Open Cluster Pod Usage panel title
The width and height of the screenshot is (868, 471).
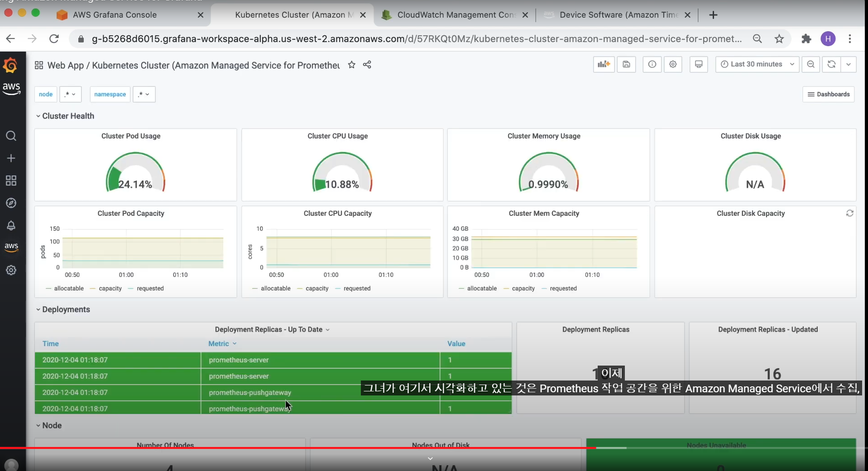coord(131,136)
